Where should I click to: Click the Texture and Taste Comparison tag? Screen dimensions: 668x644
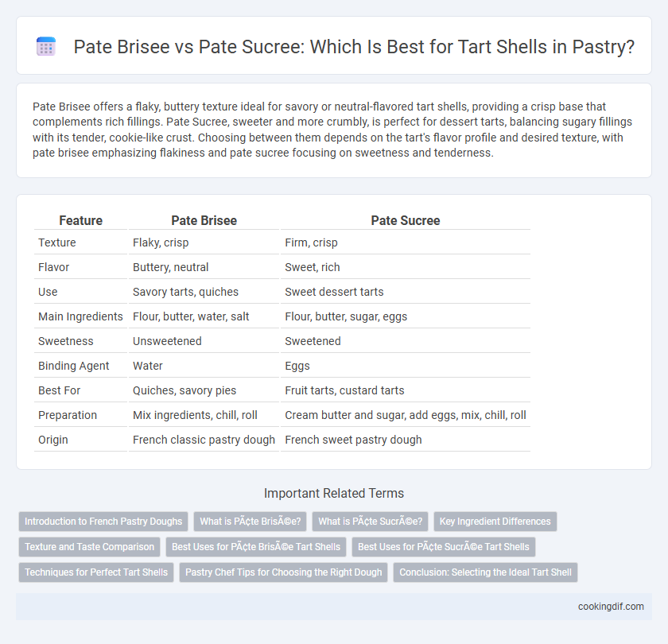[x=89, y=547]
